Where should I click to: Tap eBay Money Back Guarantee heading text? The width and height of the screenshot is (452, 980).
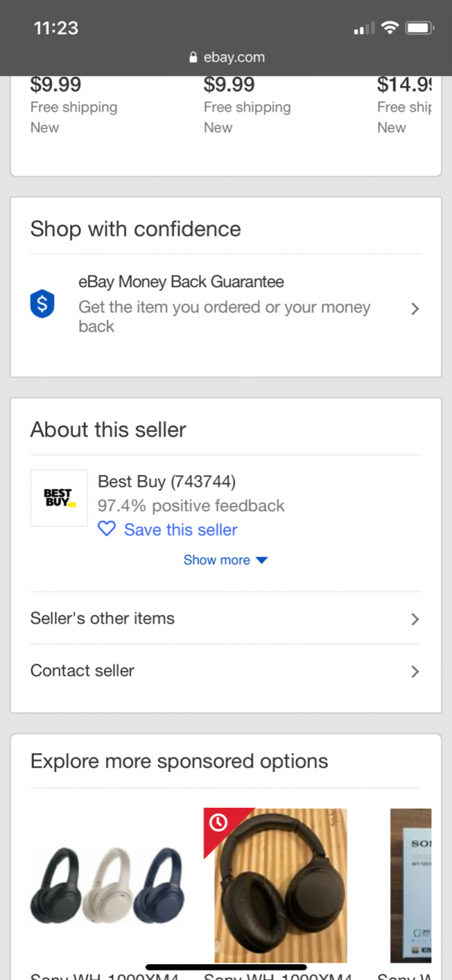182,282
